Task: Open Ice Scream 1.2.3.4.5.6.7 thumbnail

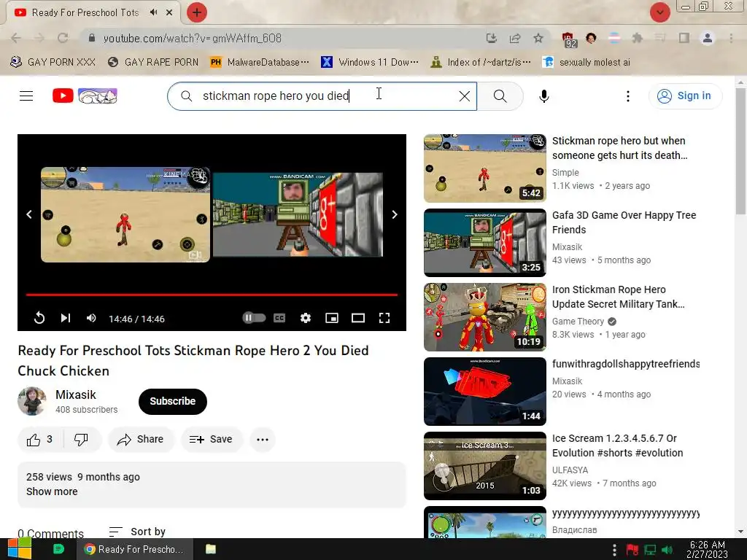Action: pyautogui.click(x=485, y=466)
